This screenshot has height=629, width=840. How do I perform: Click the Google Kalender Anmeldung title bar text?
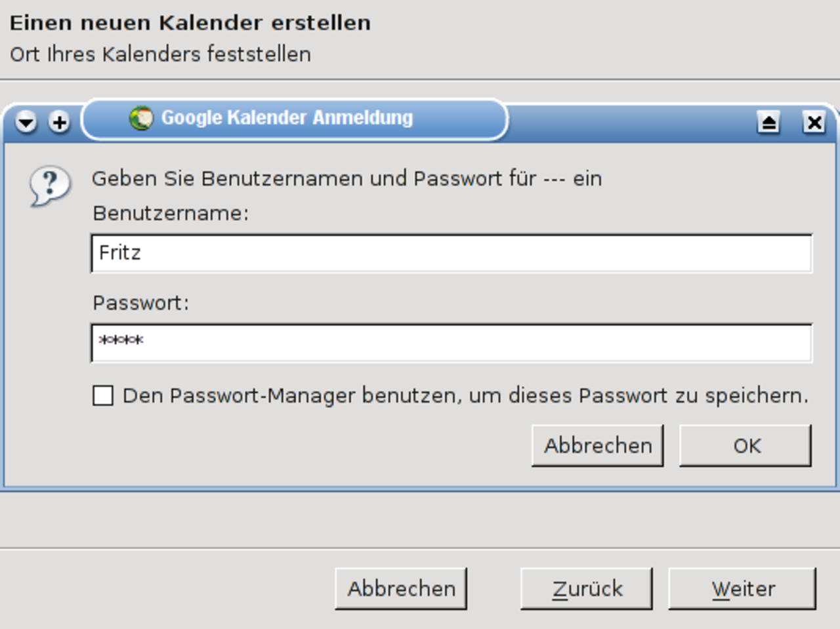pyautogui.click(x=287, y=118)
